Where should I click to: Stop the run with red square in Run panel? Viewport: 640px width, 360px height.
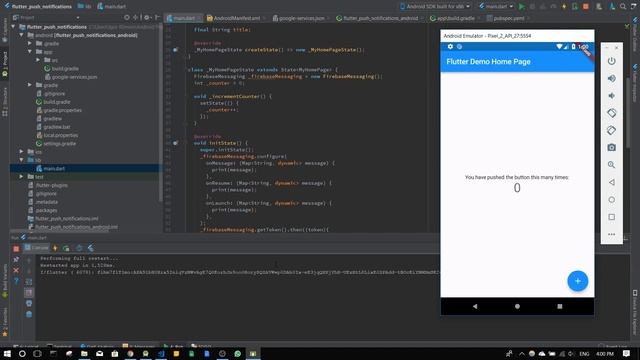pos(16,249)
